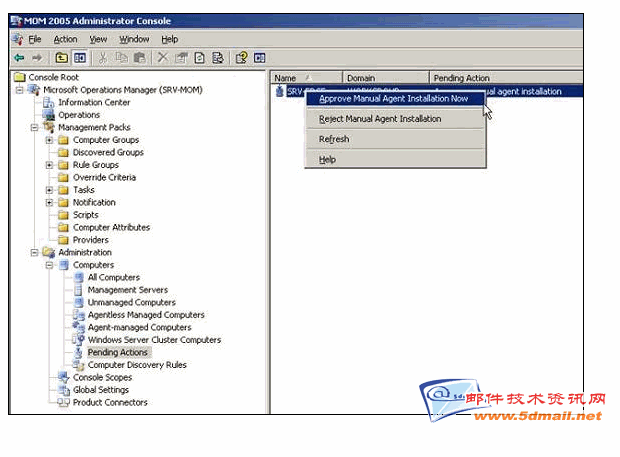Expand the Tasks folder
This screenshot has height=457, width=620.
(x=49, y=190)
